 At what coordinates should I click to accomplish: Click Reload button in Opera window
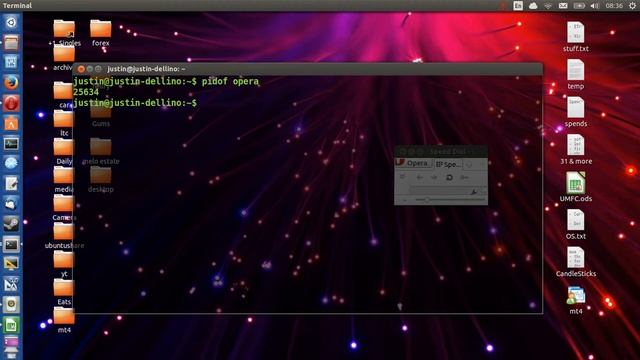point(449,178)
